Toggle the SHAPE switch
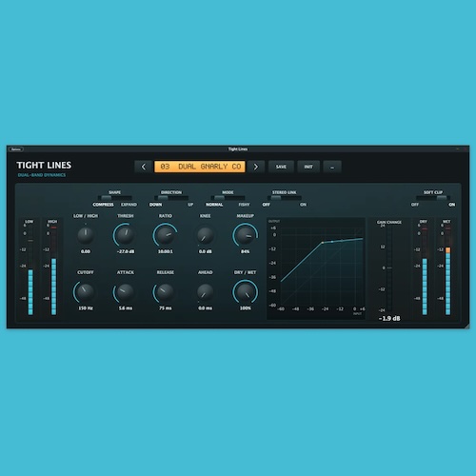476x476 pixels. 115,198
